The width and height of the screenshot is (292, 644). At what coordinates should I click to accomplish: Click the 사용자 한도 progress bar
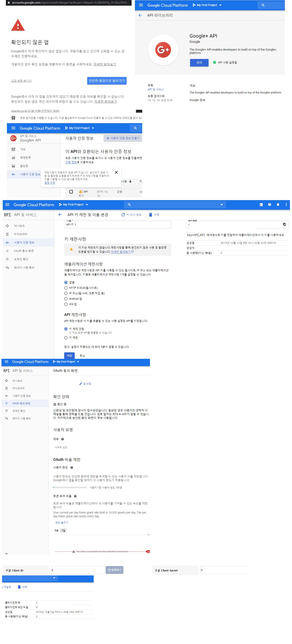tap(70, 488)
